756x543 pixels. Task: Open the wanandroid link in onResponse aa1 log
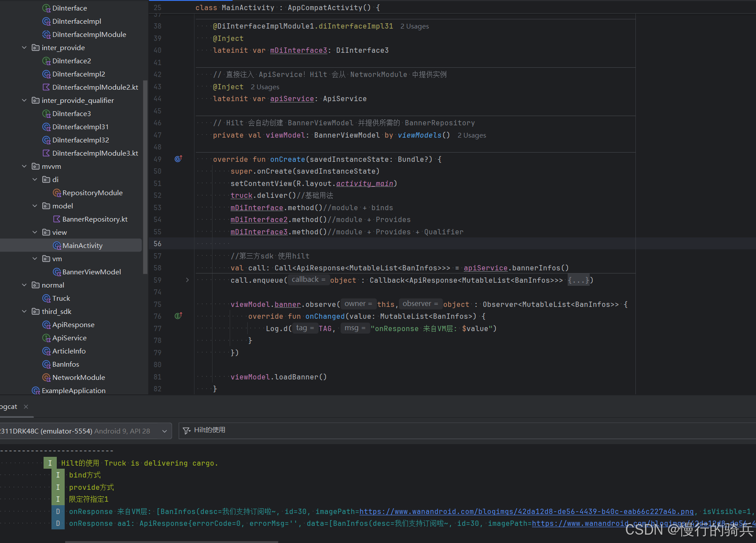(644, 523)
